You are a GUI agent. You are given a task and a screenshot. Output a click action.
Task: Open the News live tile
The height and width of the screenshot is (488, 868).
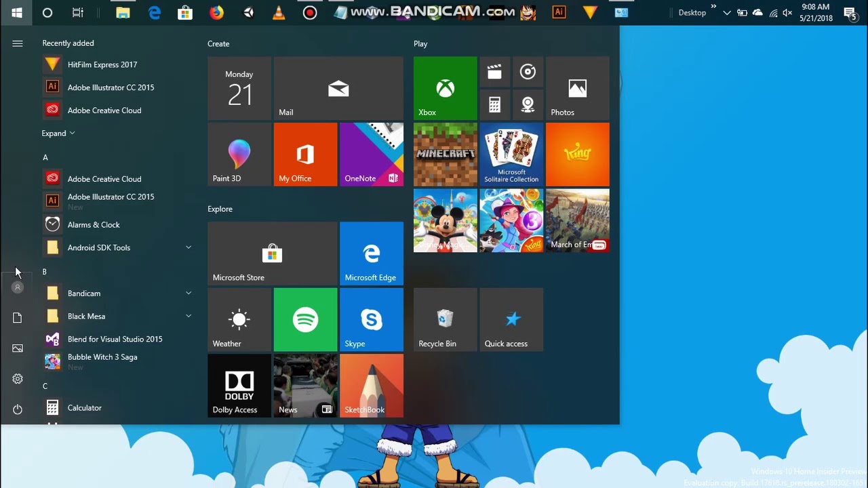tap(305, 385)
